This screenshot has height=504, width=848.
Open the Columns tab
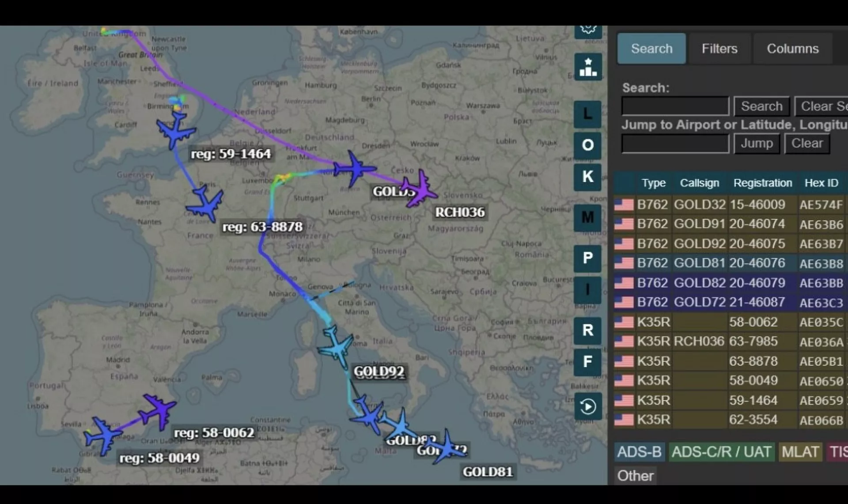792,49
